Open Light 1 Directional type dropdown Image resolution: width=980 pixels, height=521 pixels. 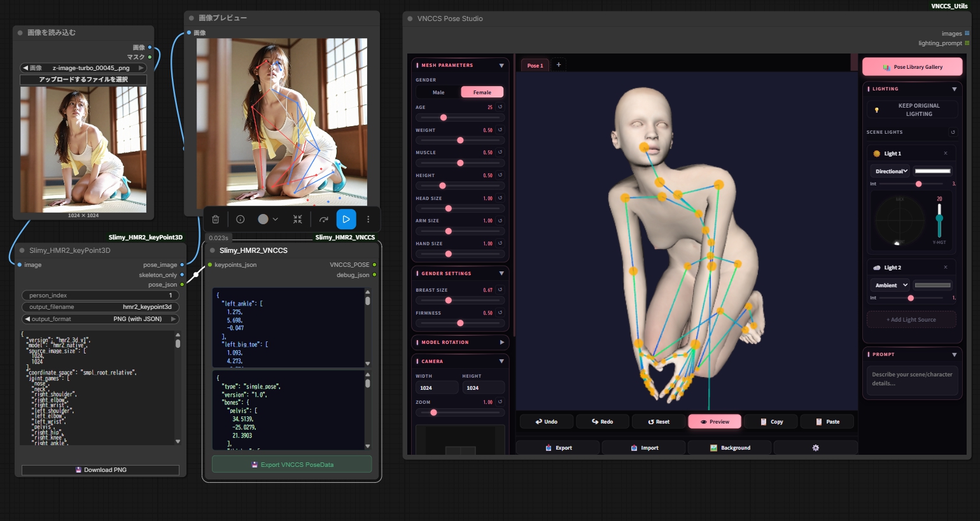pyautogui.click(x=891, y=171)
